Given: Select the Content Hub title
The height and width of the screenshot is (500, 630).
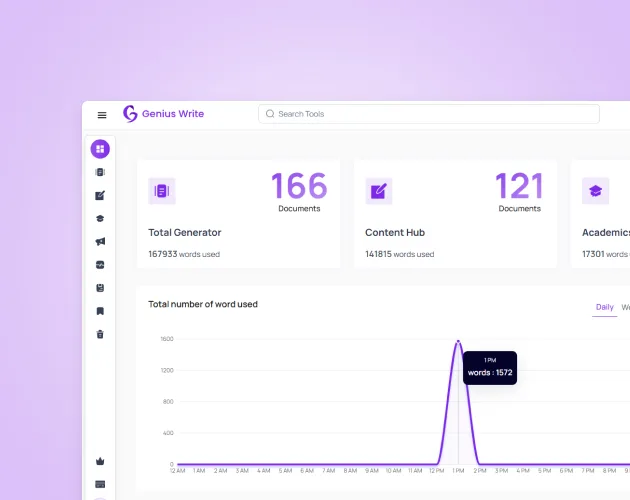Looking at the screenshot, I should pyautogui.click(x=395, y=233).
